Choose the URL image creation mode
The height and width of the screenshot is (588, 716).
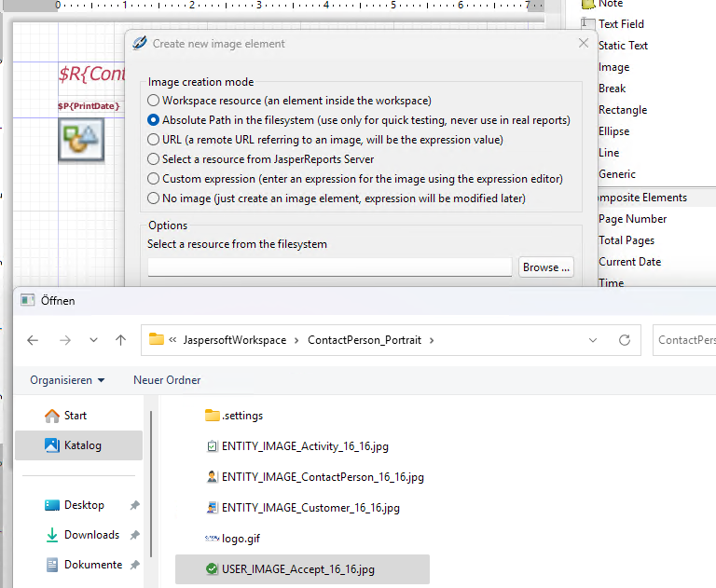click(154, 140)
